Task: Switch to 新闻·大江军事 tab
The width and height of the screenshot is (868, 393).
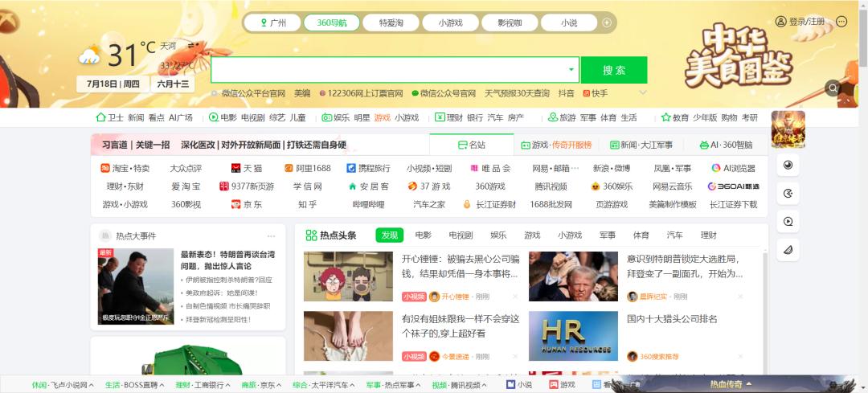Action: [x=641, y=145]
